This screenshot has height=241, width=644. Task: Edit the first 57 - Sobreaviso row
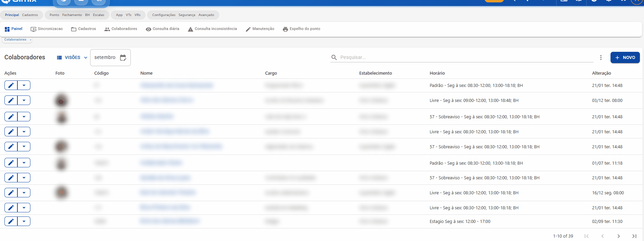(x=11, y=117)
